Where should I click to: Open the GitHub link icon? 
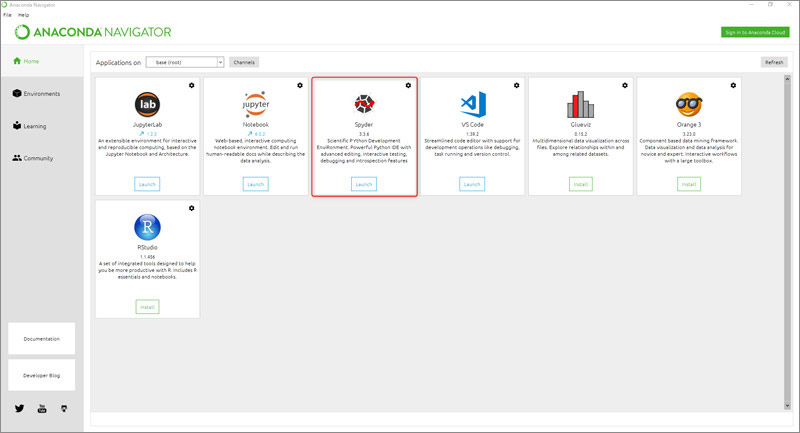point(64,409)
